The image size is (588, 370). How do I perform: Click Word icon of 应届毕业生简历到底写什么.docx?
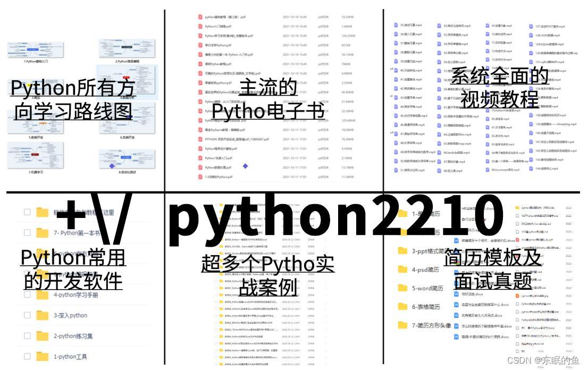pyautogui.click(x=456, y=305)
